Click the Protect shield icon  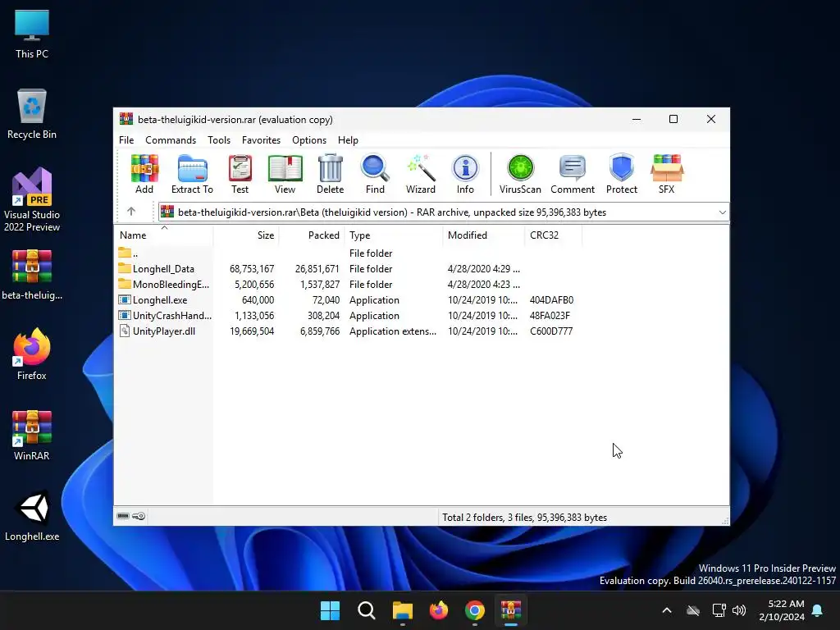pos(622,174)
